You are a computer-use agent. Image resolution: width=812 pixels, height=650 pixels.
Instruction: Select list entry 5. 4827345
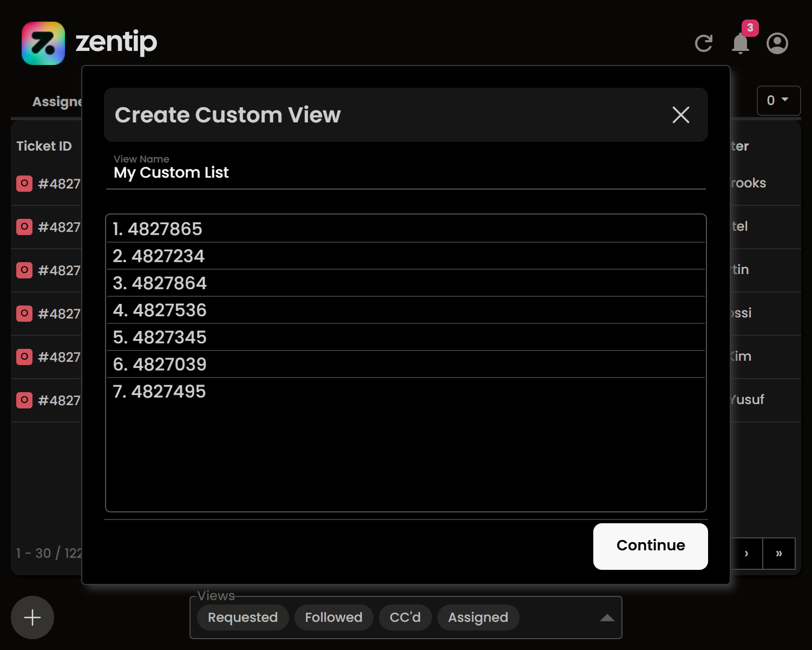(x=406, y=337)
